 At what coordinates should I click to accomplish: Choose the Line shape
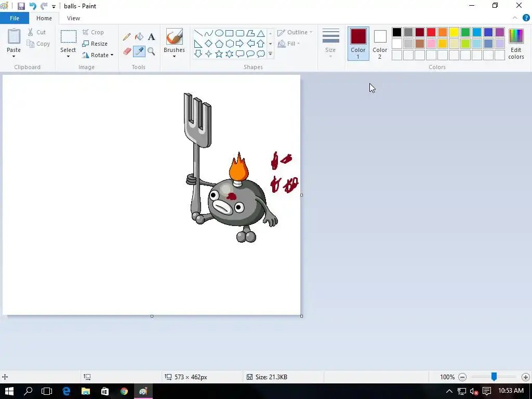(x=198, y=33)
